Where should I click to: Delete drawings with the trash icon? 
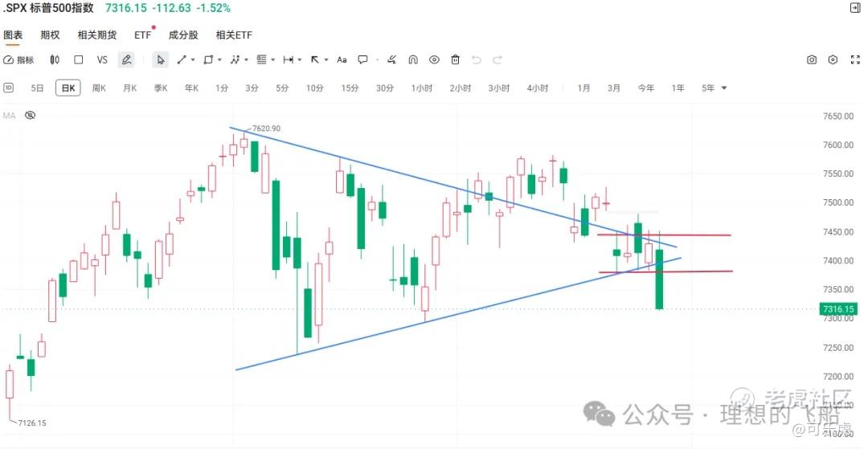(455, 59)
